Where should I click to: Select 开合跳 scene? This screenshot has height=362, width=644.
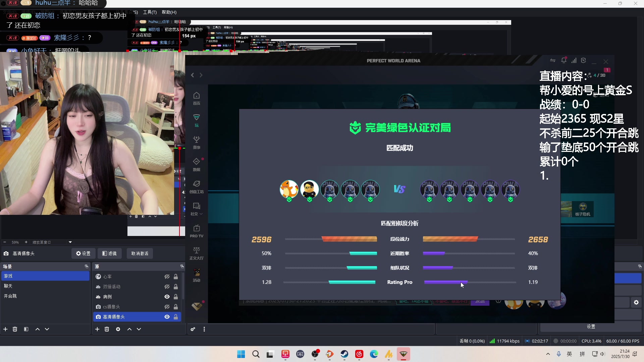click(45, 296)
